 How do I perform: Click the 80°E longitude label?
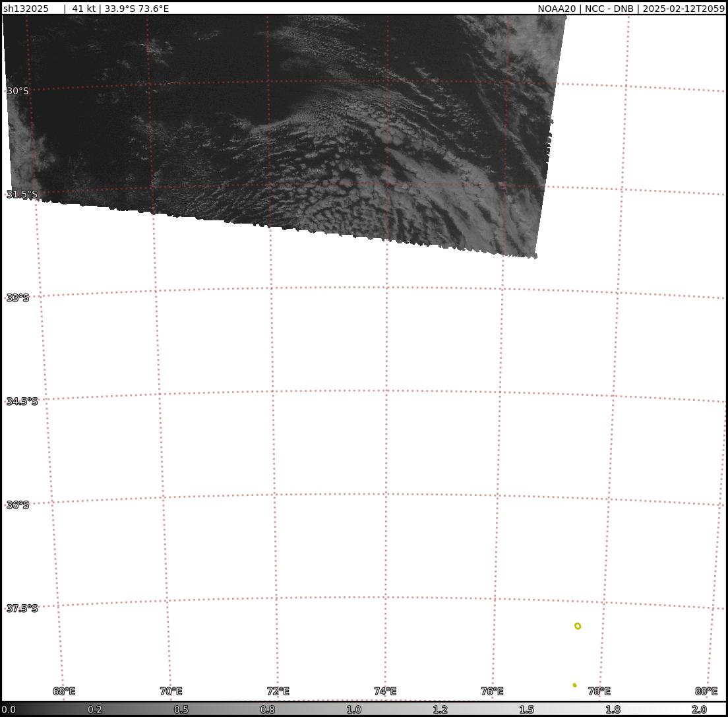click(706, 691)
